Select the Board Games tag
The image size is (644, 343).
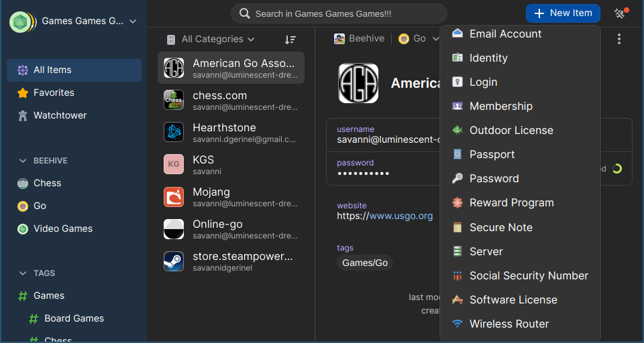(74, 319)
